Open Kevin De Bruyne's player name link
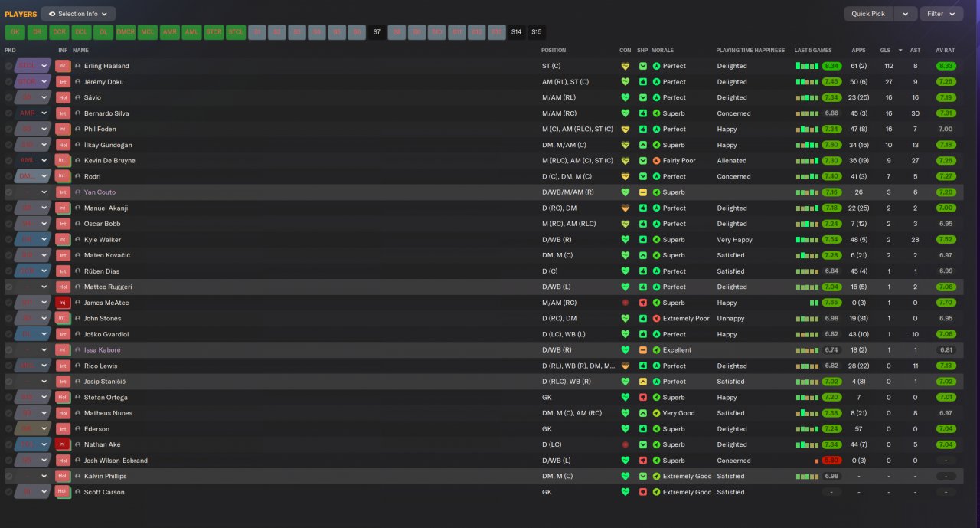This screenshot has height=528, width=980. coord(109,161)
